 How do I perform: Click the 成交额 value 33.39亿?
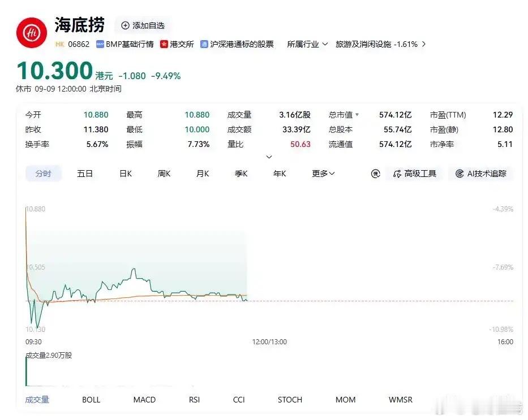coord(297,129)
